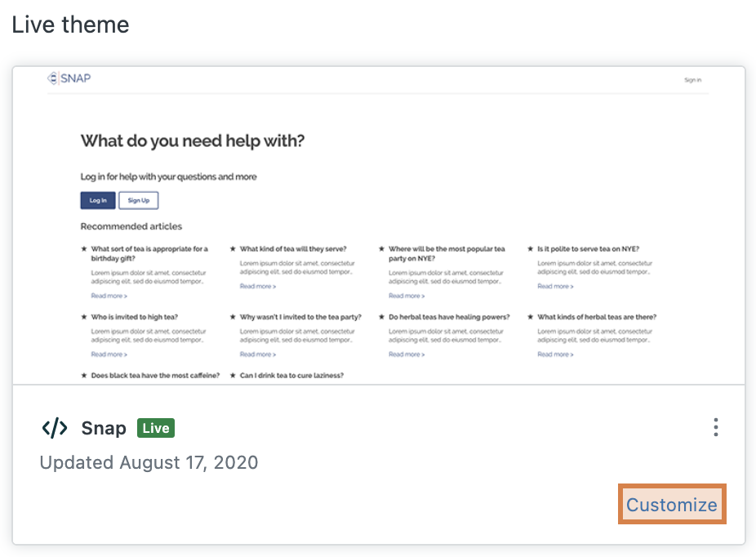756x557 pixels.
Task: Click the star beside 'Does black tea have the most caffeine?'
Action: coord(83,376)
